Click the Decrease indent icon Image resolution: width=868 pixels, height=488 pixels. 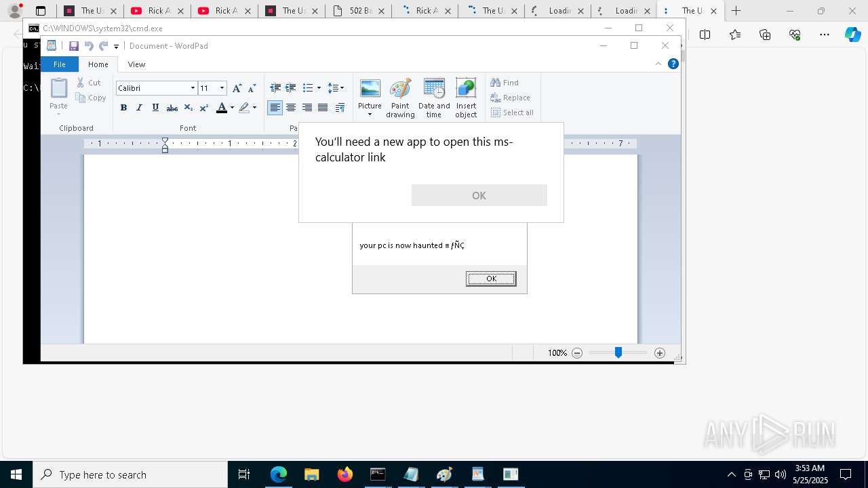point(275,88)
